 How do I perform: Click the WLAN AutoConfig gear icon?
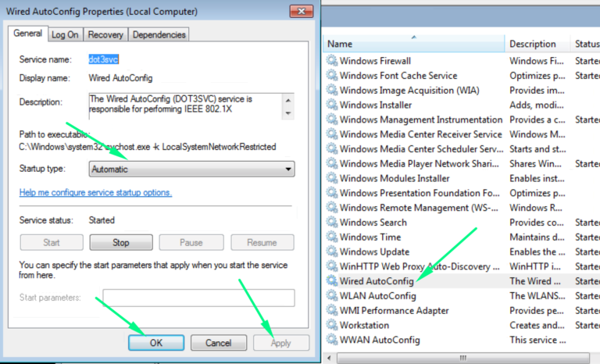(332, 296)
